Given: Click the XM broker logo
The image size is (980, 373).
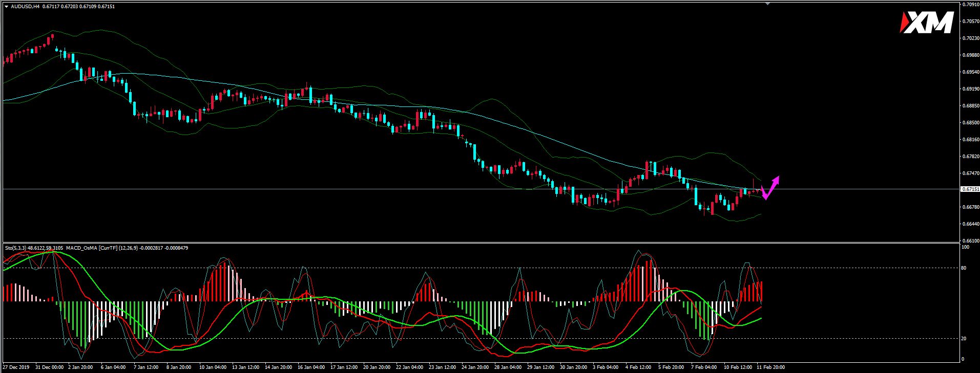Looking at the screenshot, I should click(926, 23).
